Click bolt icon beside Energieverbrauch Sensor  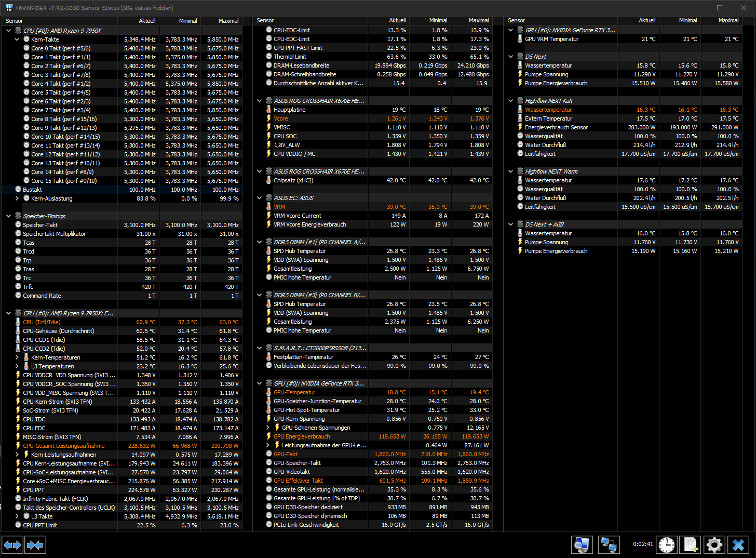click(x=520, y=127)
